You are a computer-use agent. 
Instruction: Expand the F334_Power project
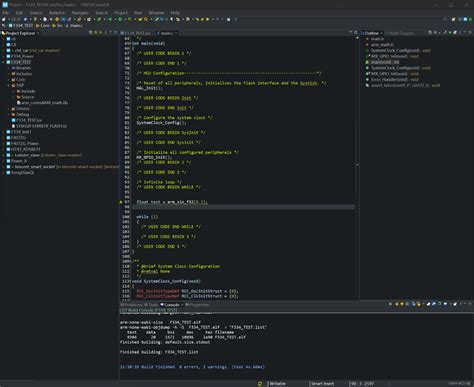click(4, 56)
